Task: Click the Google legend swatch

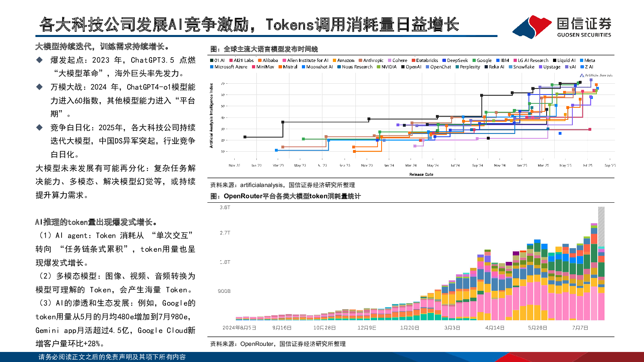Action: (474, 60)
